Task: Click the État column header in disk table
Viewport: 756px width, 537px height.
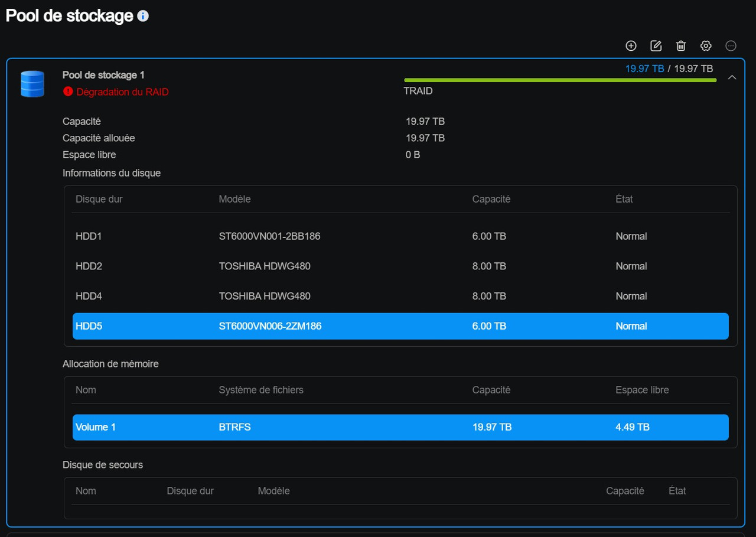Action: 624,199
